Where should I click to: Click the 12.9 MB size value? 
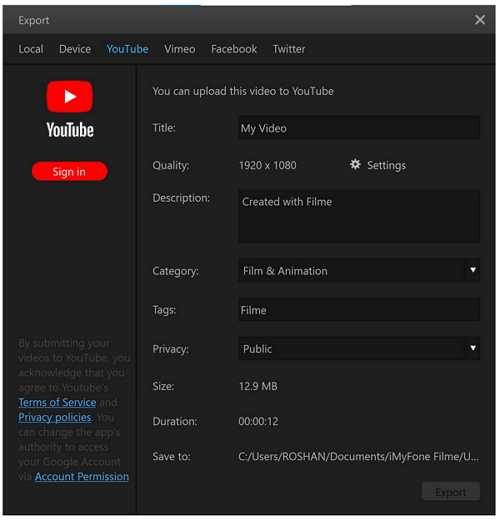258,386
